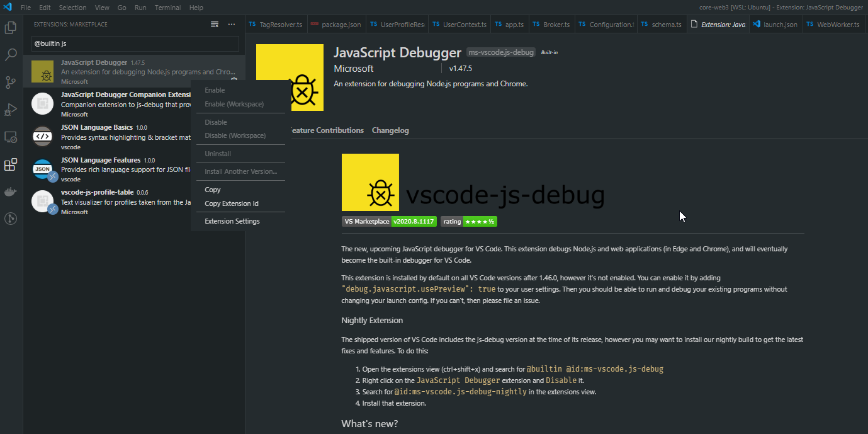The image size is (868, 434).
Task: Click the @builtin js extensions search field
Action: [135, 44]
